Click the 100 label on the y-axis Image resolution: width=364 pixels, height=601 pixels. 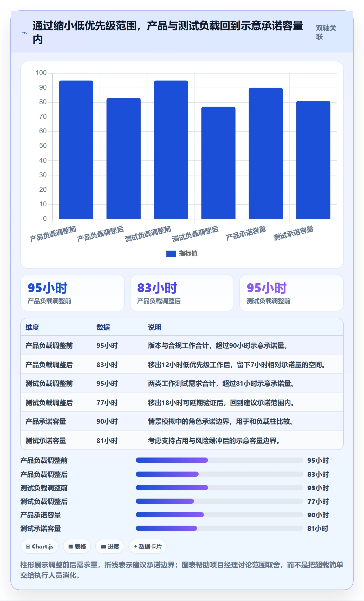point(41,73)
